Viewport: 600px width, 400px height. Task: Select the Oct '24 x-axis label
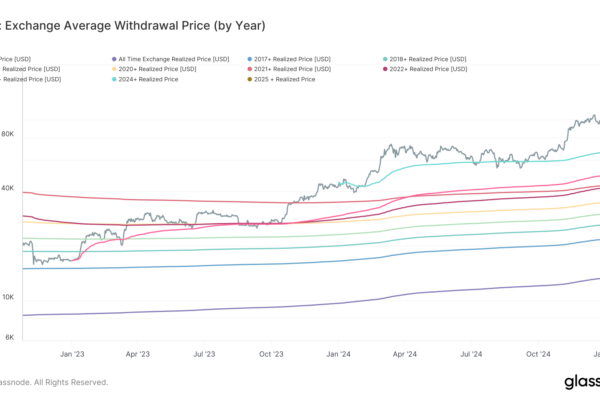coord(539,354)
